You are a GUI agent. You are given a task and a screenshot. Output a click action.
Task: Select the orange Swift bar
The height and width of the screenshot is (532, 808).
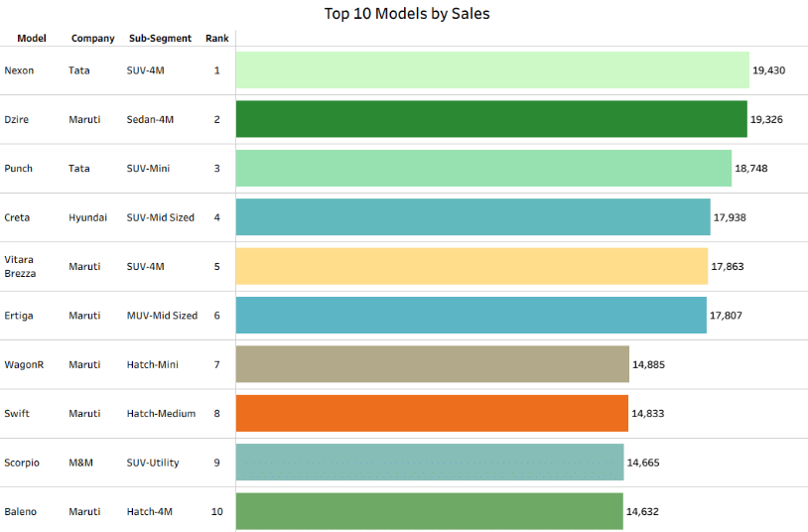pos(432,413)
